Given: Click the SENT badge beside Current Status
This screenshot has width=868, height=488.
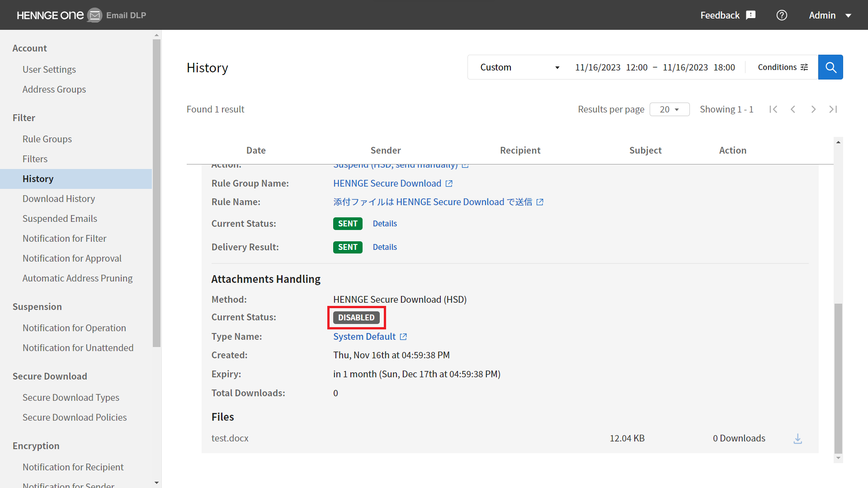Looking at the screenshot, I should (x=348, y=224).
